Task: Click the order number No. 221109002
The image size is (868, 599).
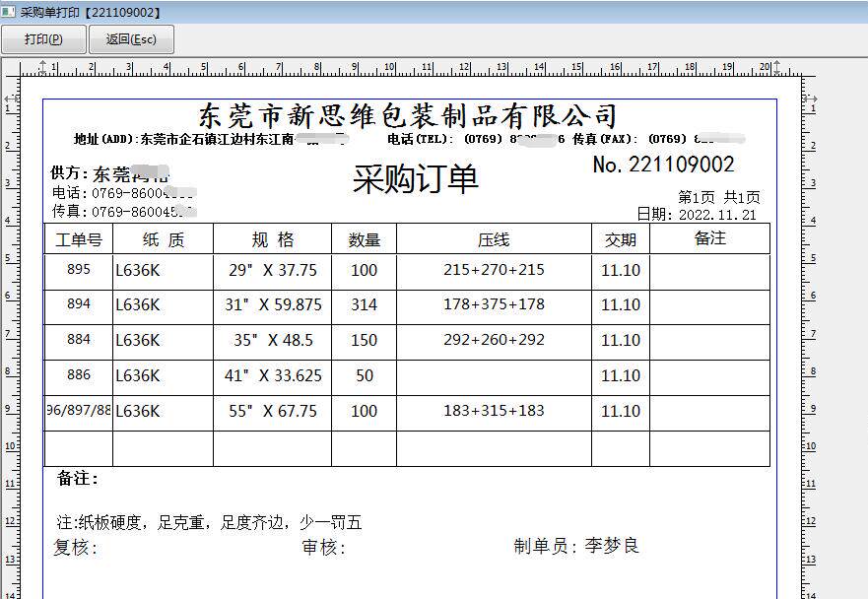Action: click(x=663, y=165)
